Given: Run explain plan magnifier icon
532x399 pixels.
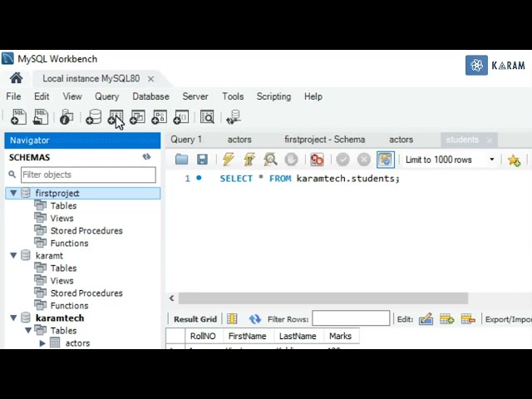Looking at the screenshot, I should click(270, 159).
